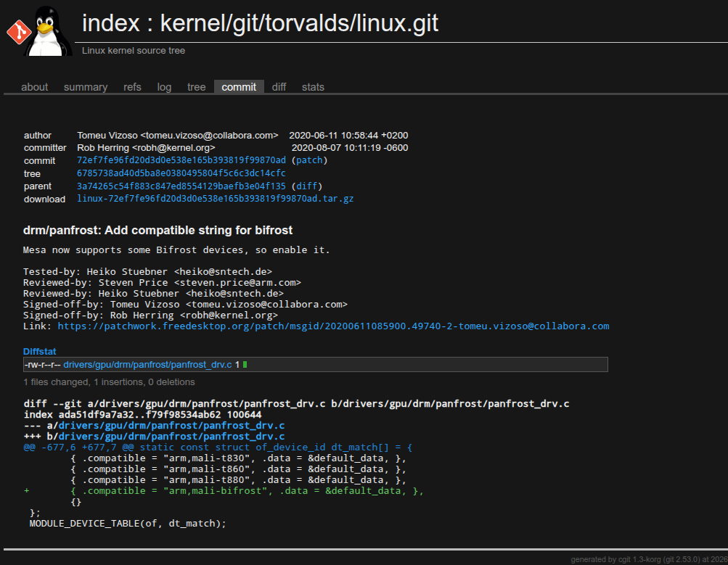Click the '1 files changed' summary text
Image resolution: width=728 pixels, height=565 pixels.
(x=109, y=382)
